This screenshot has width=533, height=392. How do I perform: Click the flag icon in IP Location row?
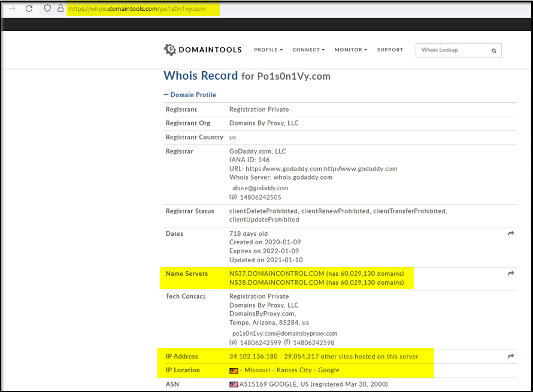[234, 370]
